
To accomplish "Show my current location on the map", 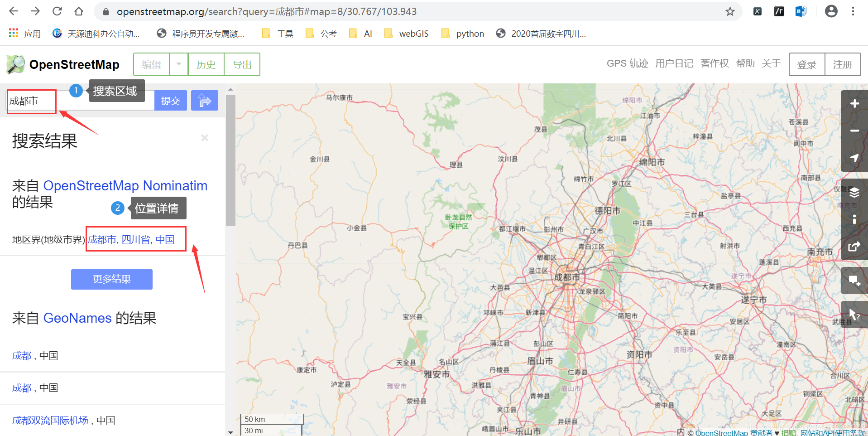I will (854, 159).
